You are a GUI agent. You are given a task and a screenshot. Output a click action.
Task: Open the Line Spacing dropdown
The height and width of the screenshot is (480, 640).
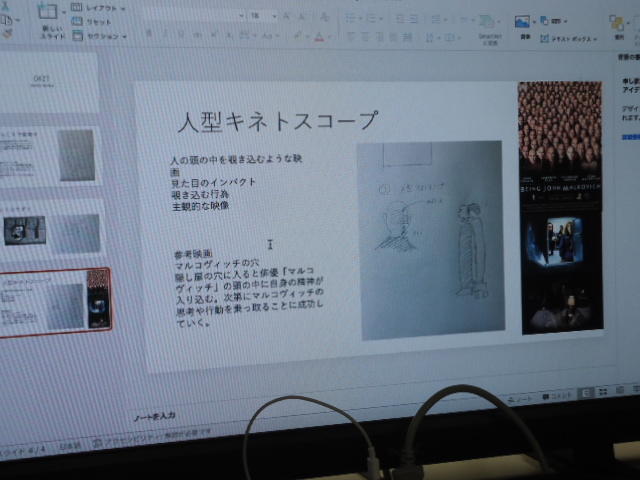coord(438,19)
